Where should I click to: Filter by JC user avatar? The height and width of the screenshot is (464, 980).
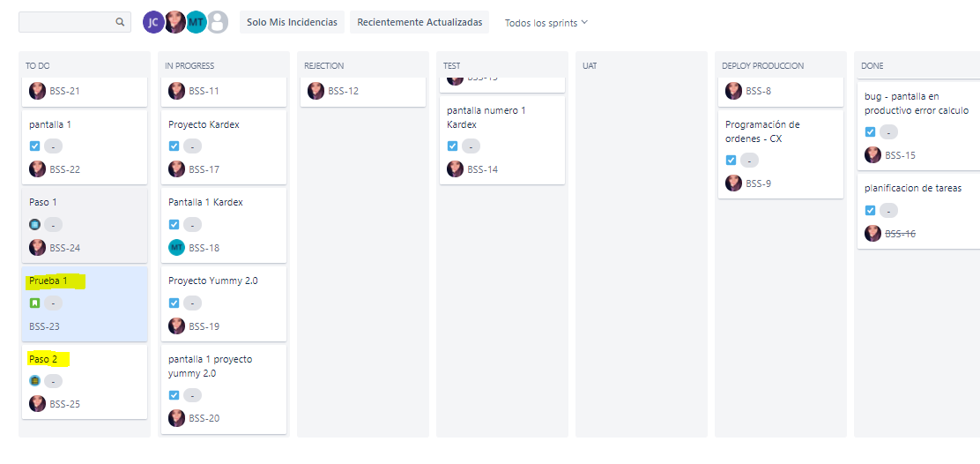[x=153, y=22]
